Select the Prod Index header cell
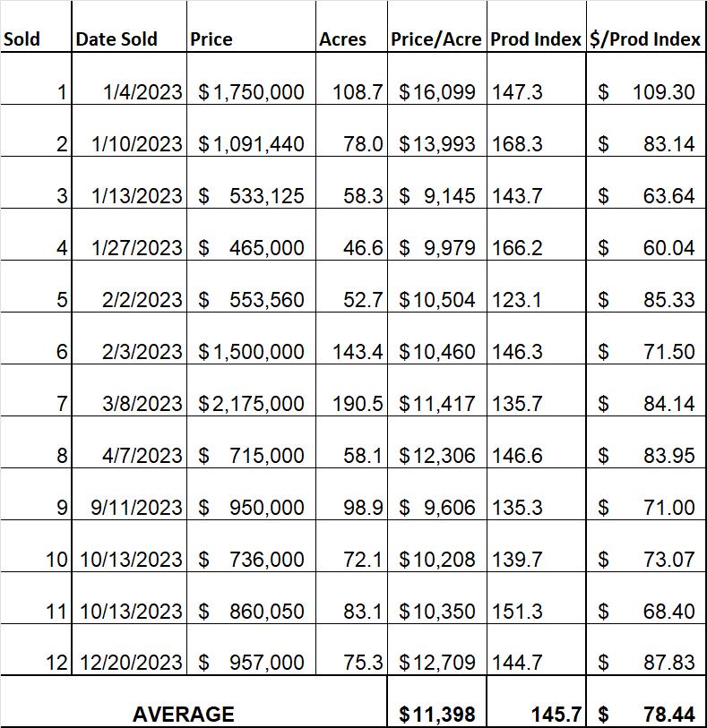The width and height of the screenshot is (707, 728). (x=536, y=27)
